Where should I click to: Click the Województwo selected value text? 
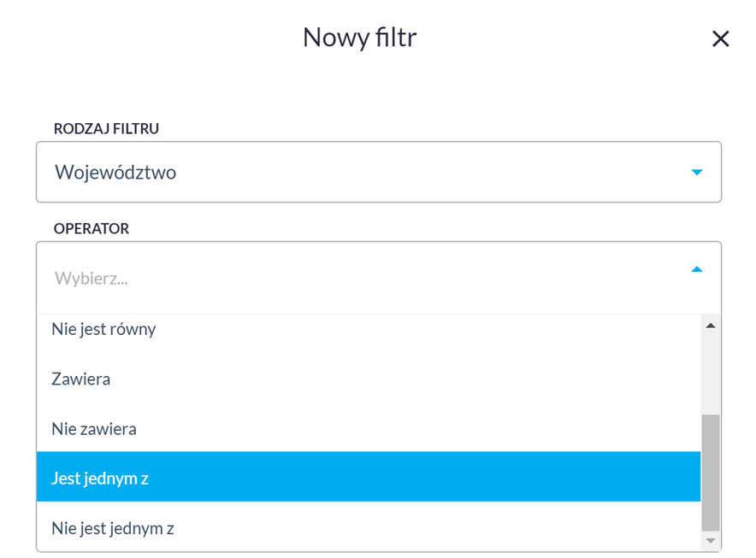click(x=115, y=173)
